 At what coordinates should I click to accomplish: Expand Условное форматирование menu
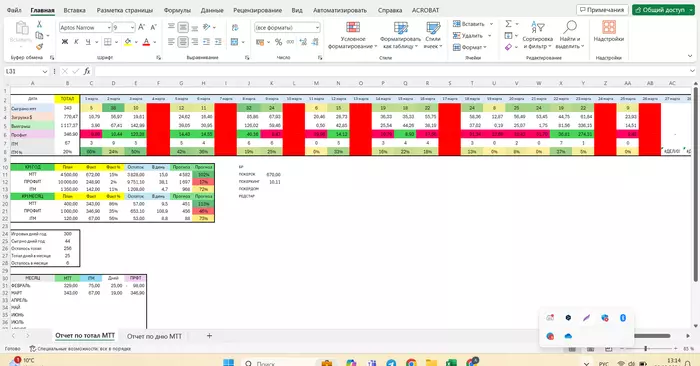(353, 35)
